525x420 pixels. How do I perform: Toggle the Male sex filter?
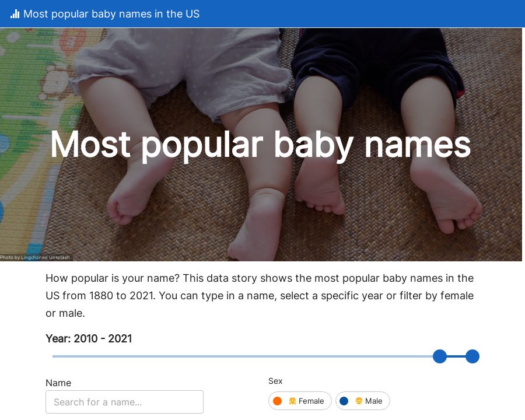click(363, 401)
